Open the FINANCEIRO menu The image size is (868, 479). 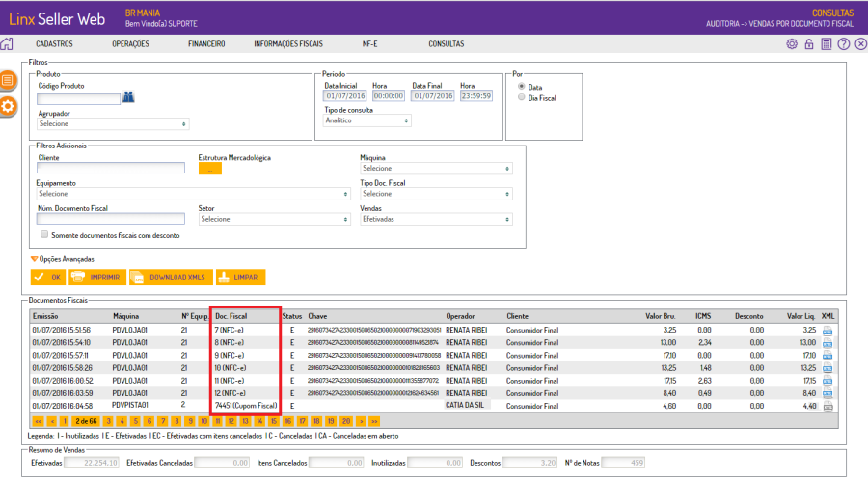[x=206, y=43]
